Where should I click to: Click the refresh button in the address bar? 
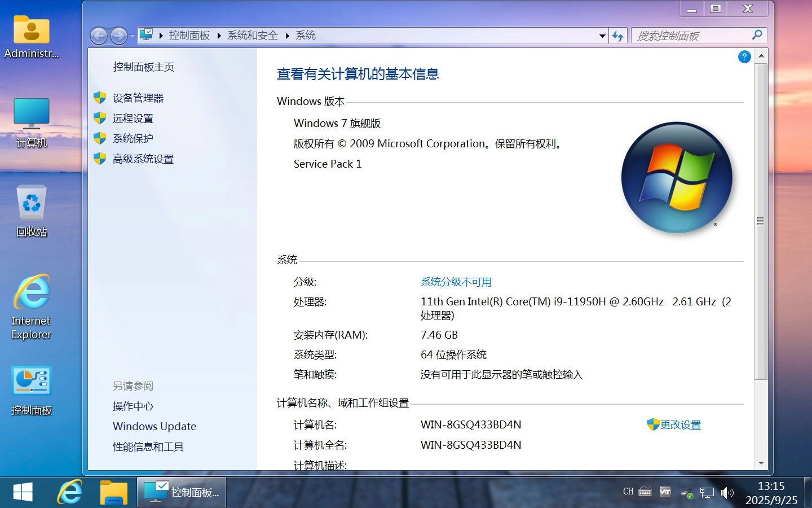618,35
